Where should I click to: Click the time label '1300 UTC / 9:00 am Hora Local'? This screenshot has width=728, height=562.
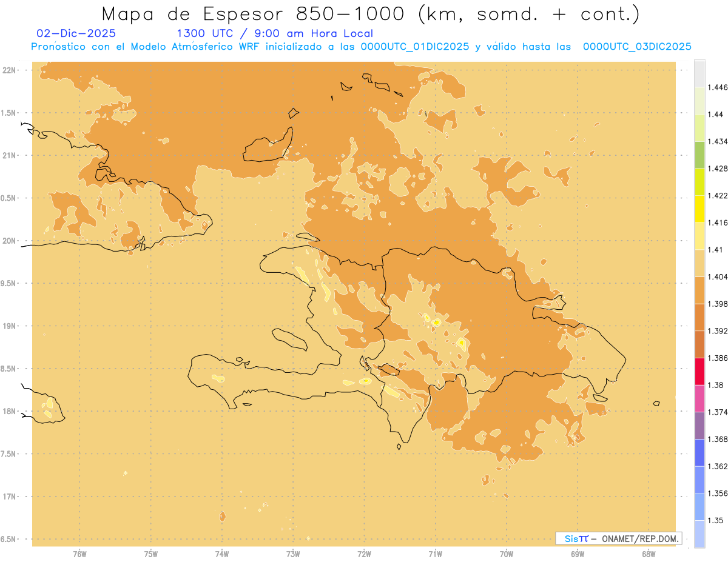coord(274,33)
